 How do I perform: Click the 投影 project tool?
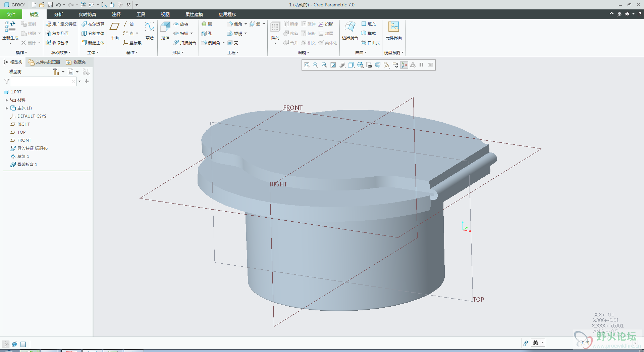[326, 24]
